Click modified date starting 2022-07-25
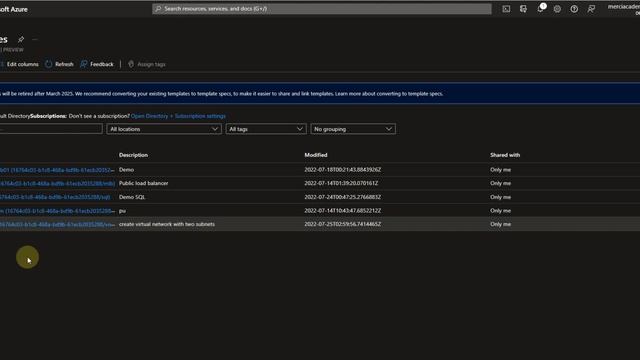The width and height of the screenshot is (640, 360). (x=342, y=224)
